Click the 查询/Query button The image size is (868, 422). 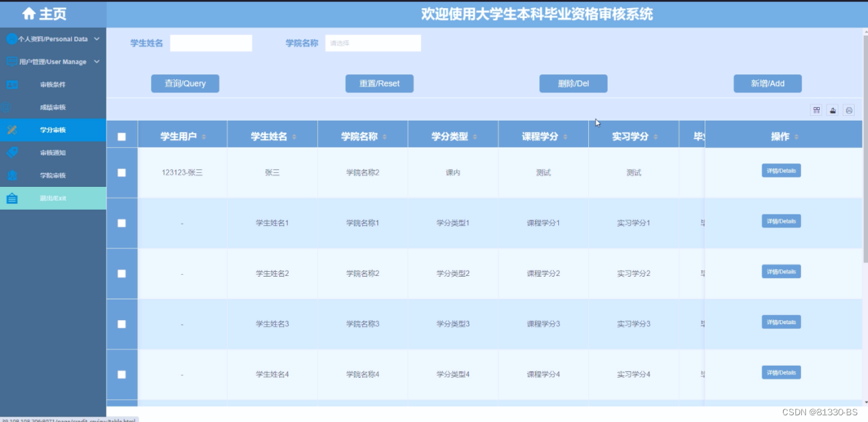point(185,84)
